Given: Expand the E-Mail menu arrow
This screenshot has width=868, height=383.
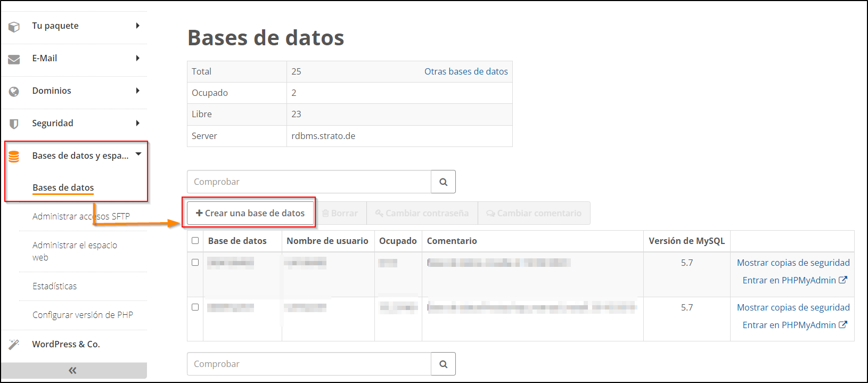Looking at the screenshot, I should (138, 58).
